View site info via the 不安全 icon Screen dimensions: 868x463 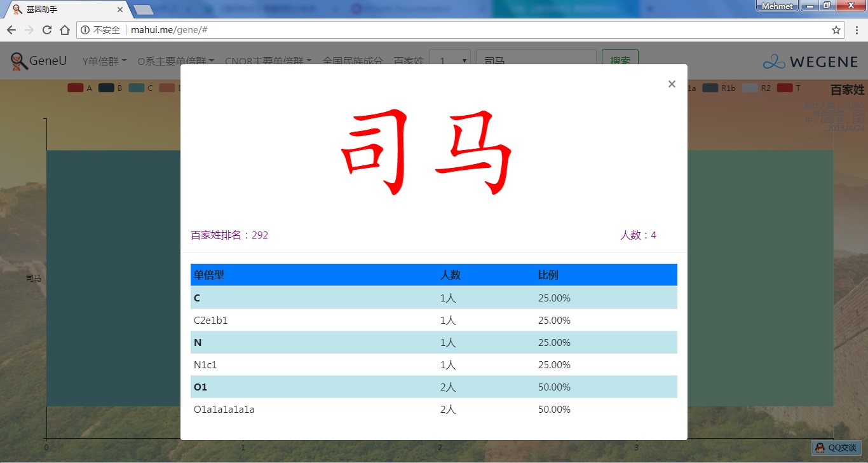(86, 30)
